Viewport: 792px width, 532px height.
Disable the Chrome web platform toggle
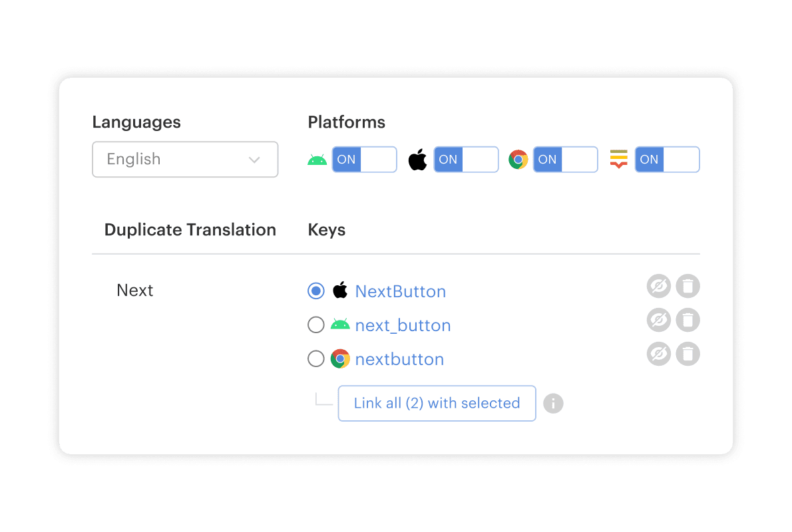coord(565,160)
